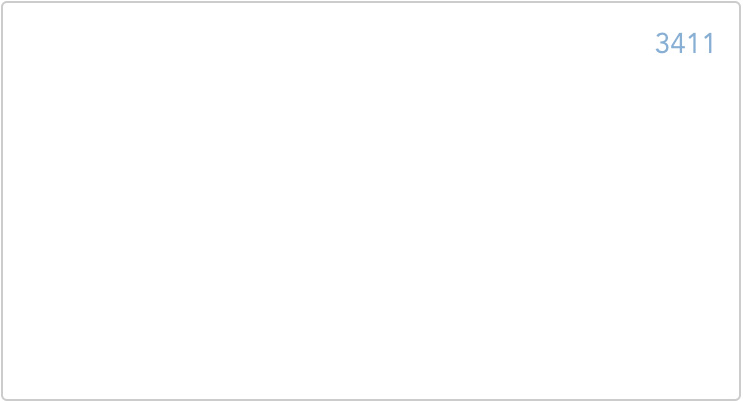743x401 pixels.
Task: Click the blue 3411 number link
Action: (x=685, y=44)
